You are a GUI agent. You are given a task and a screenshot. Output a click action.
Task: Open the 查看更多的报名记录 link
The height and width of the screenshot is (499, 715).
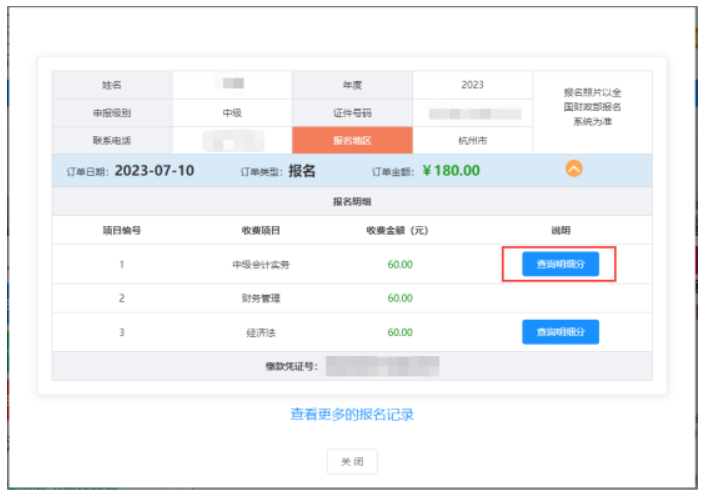(x=352, y=414)
